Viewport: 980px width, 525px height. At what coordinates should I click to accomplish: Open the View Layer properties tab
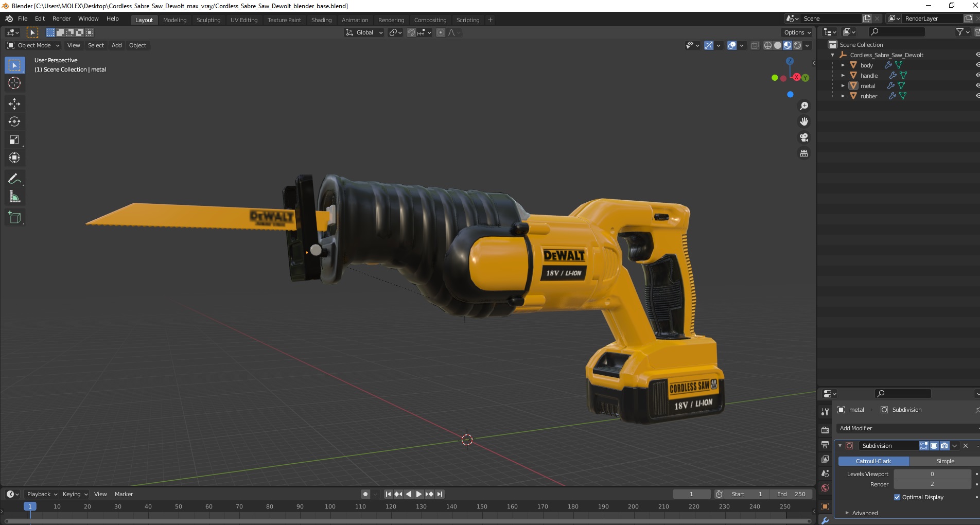(x=825, y=459)
